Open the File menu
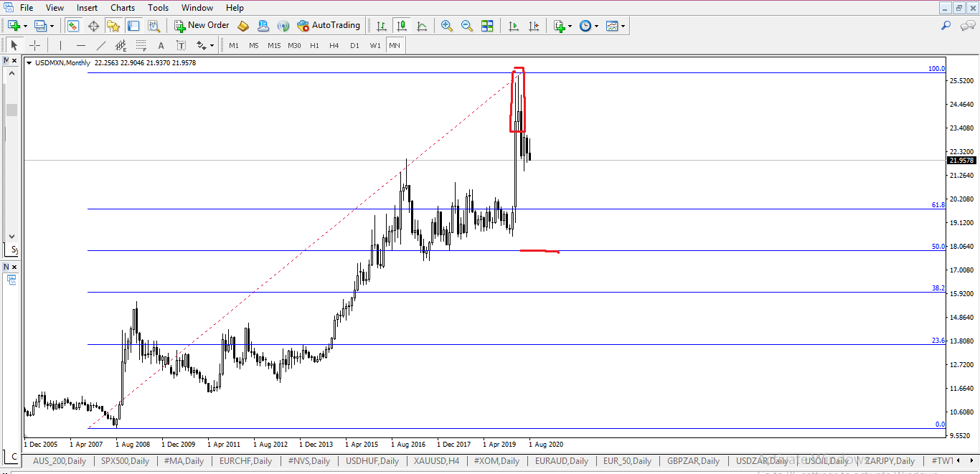 [x=26, y=8]
